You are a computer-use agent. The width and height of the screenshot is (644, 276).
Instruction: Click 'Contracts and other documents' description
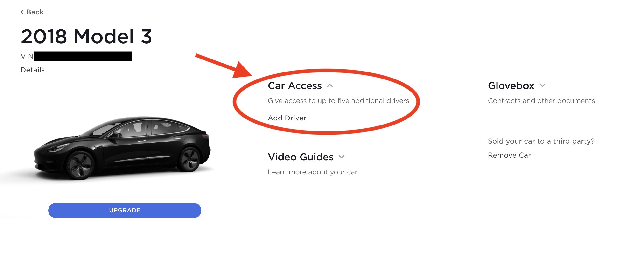click(541, 101)
